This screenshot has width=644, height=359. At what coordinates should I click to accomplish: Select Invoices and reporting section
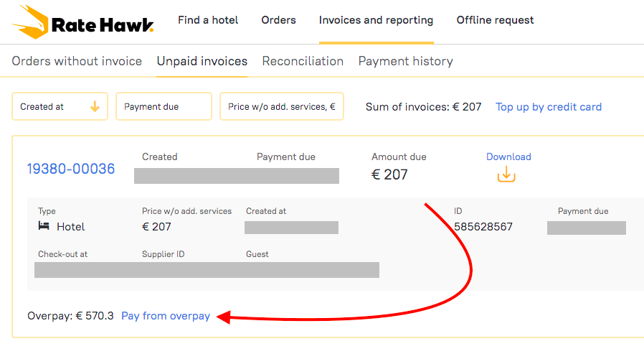376,20
